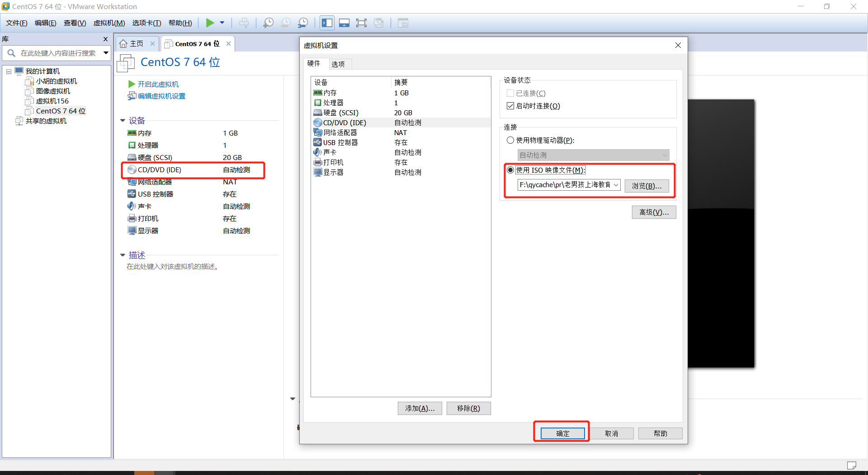Switch to the 选项 tab in settings dialog
The image size is (868, 475).
[338, 64]
